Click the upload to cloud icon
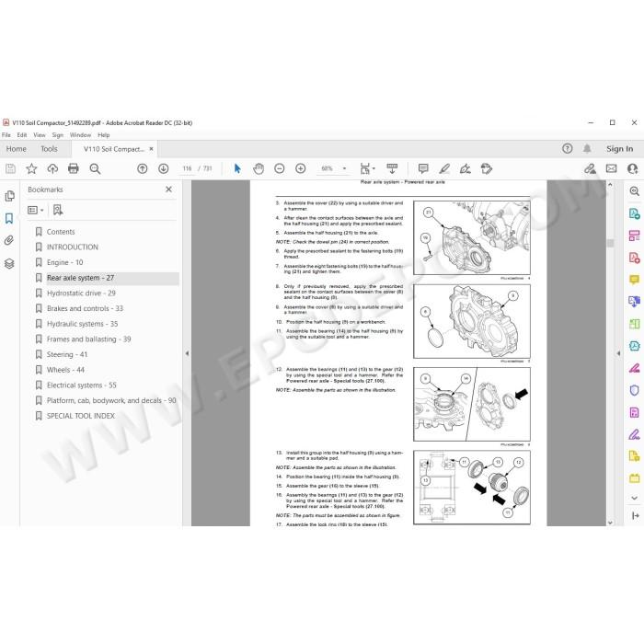This screenshot has width=644, height=644. 52,168
